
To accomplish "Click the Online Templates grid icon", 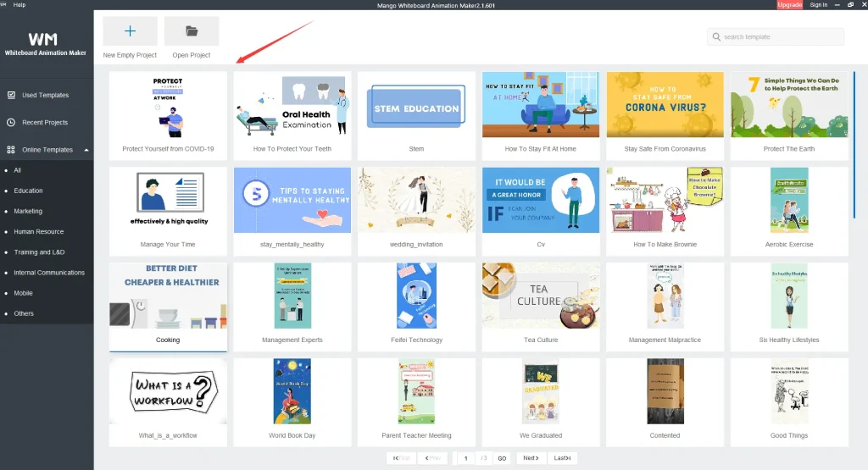I will (11, 150).
